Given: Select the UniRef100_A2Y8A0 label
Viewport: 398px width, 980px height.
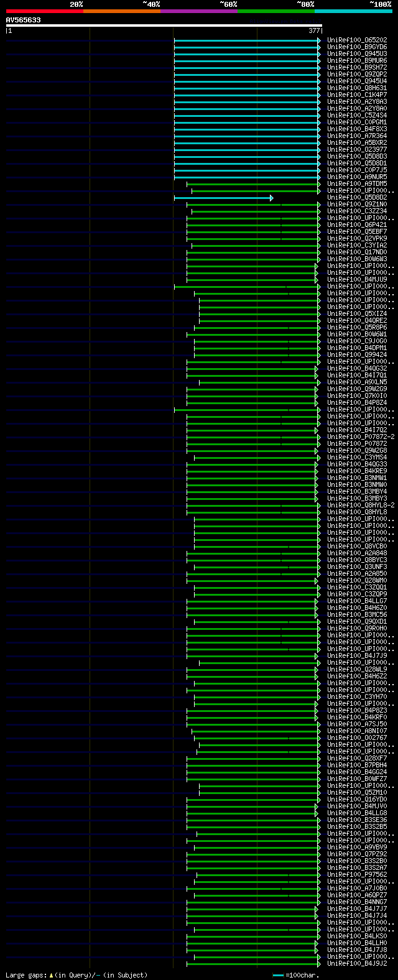Looking at the screenshot, I should pos(357,109).
